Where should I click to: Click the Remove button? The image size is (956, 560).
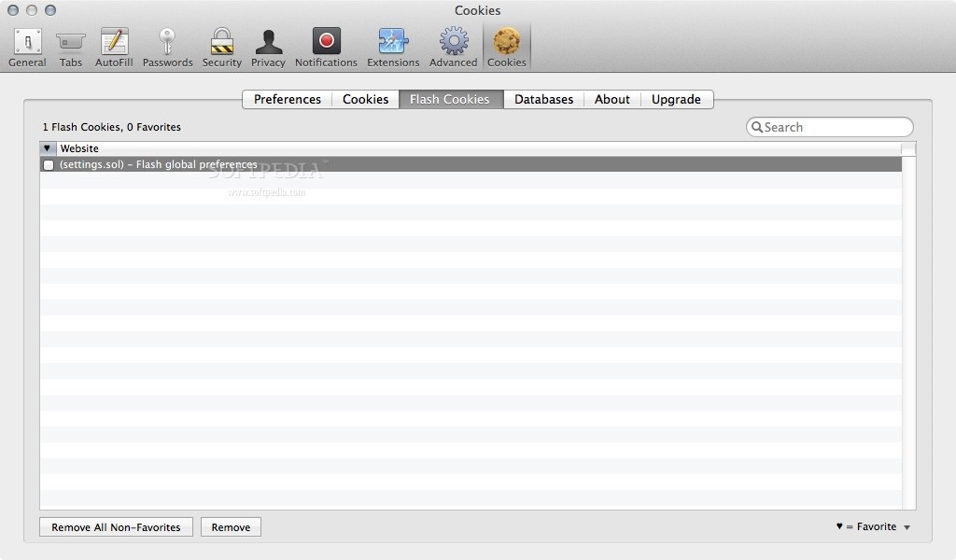click(x=231, y=526)
